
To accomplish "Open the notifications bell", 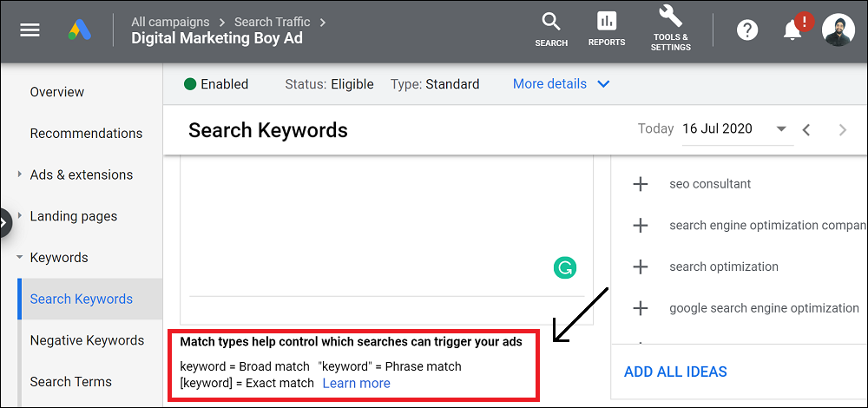I will [792, 30].
